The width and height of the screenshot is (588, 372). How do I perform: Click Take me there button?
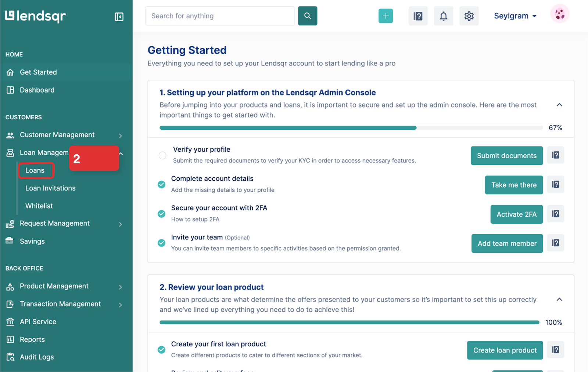point(514,185)
